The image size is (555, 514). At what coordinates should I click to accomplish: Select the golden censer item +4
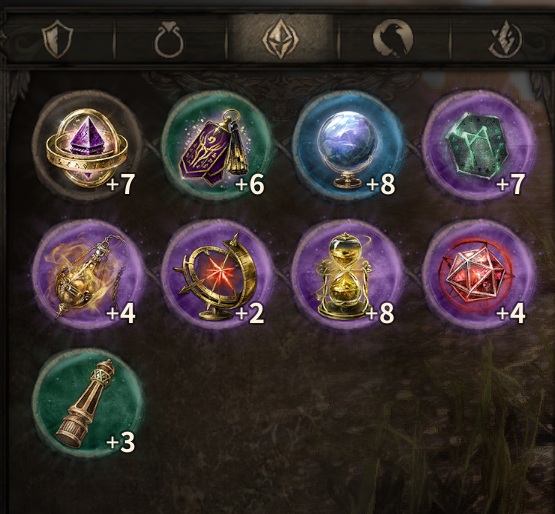point(87,275)
